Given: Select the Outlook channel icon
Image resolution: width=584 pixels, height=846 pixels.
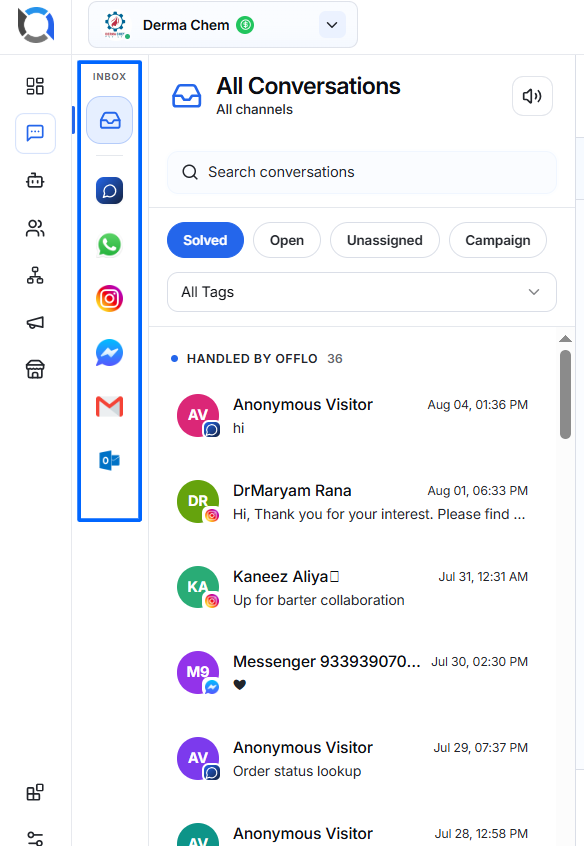Looking at the screenshot, I should pyautogui.click(x=110, y=460).
